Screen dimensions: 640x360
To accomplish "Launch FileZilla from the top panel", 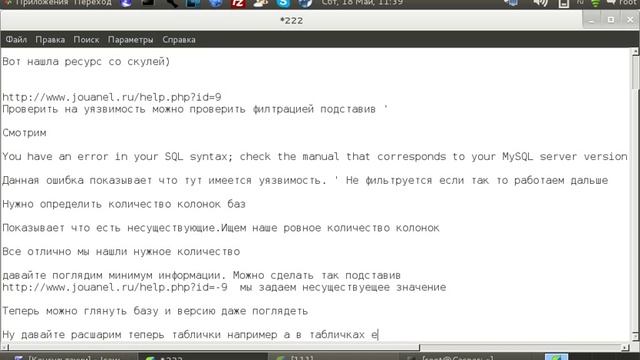I will coord(238,3).
